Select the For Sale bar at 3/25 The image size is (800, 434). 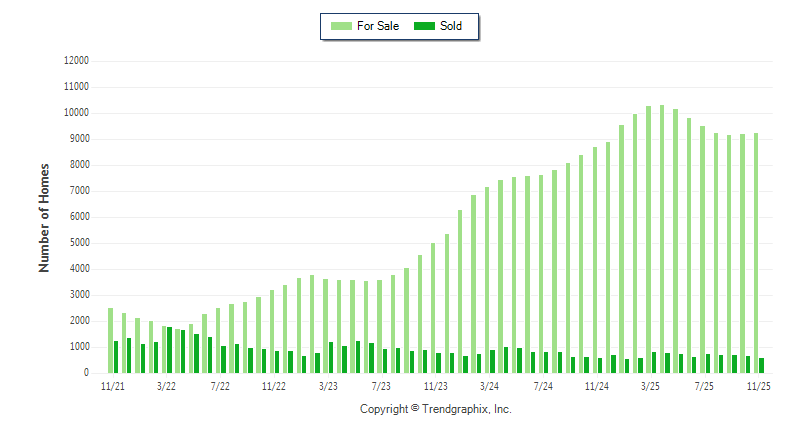pos(648,239)
